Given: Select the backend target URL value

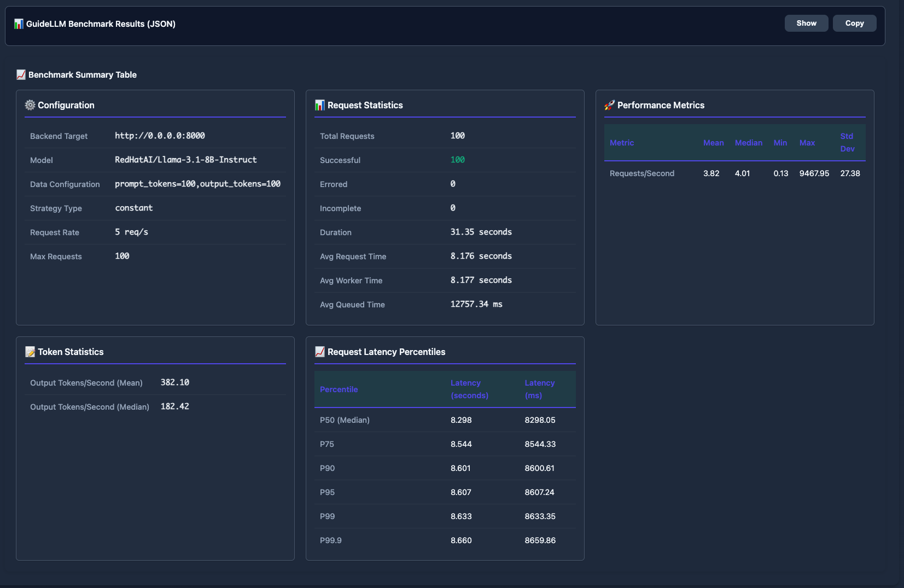Looking at the screenshot, I should coord(160,136).
